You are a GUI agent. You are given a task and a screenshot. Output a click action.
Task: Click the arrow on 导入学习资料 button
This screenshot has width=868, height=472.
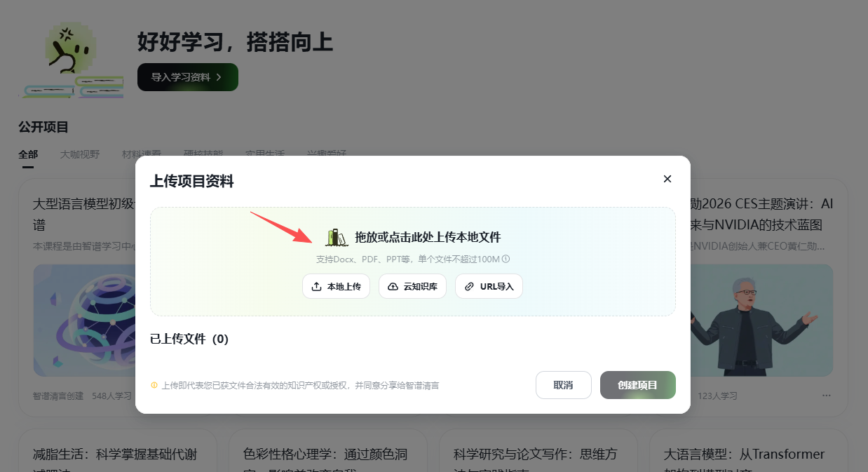(219, 77)
